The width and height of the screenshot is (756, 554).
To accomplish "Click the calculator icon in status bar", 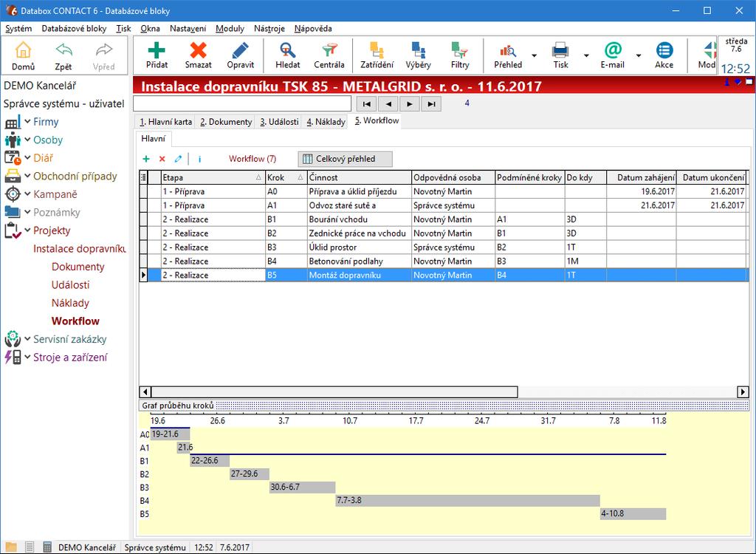I will pyautogui.click(x=47, y=547).
